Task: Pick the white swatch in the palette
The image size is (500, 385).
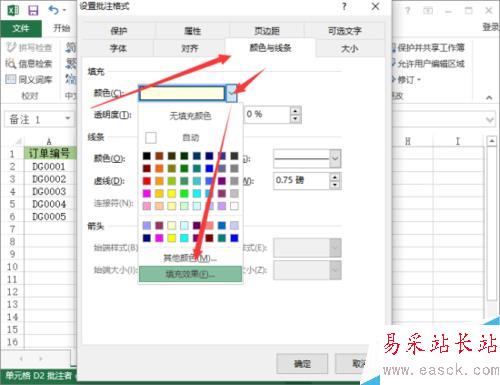Action: 234,206
